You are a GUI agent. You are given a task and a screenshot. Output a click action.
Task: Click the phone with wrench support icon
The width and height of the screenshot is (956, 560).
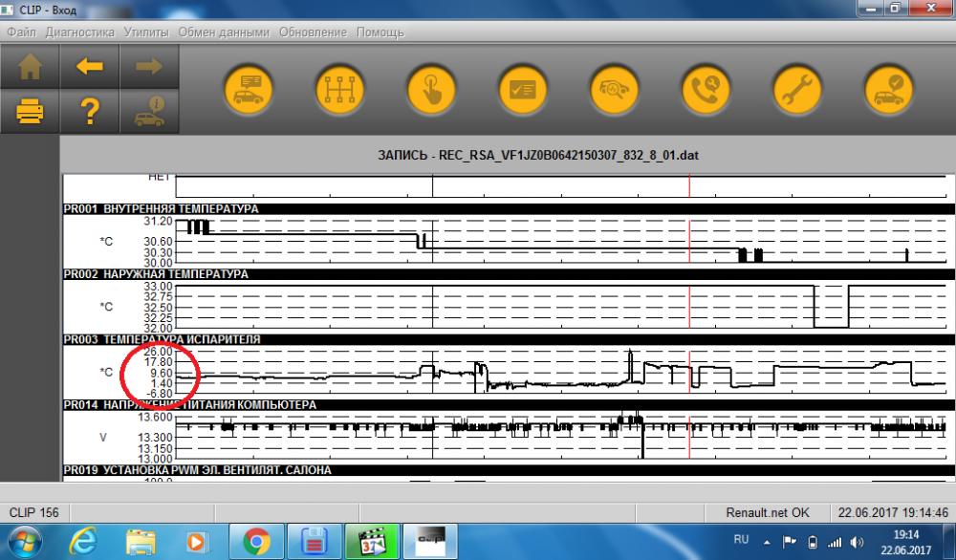click(x=706, y=90)
